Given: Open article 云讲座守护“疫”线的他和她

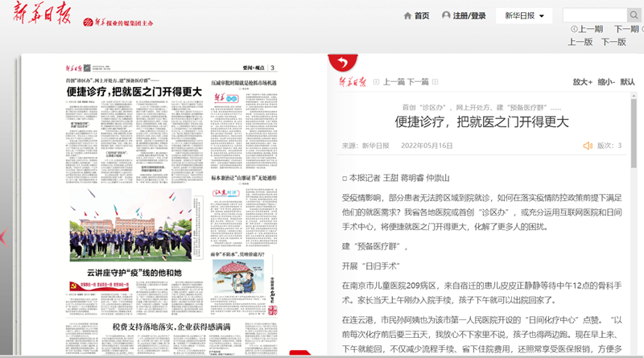Looking at the screenshot, I should point(134,273).
